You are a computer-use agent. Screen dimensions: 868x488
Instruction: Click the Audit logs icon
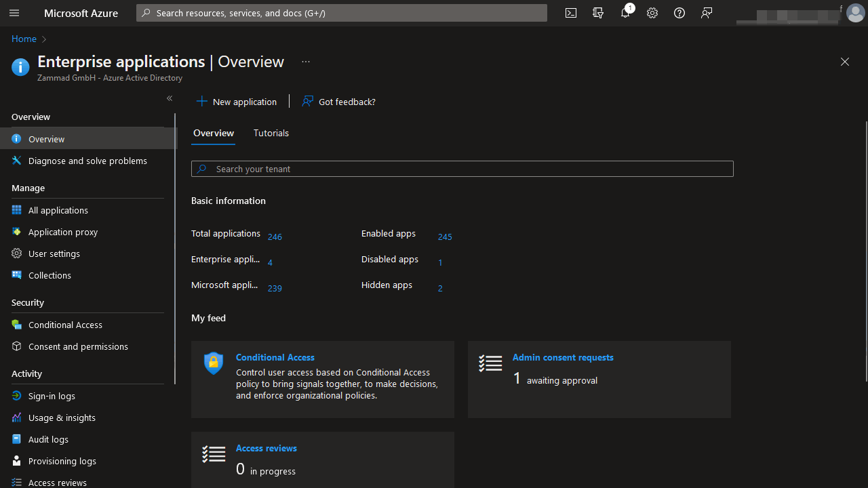(x=17, y=439)
